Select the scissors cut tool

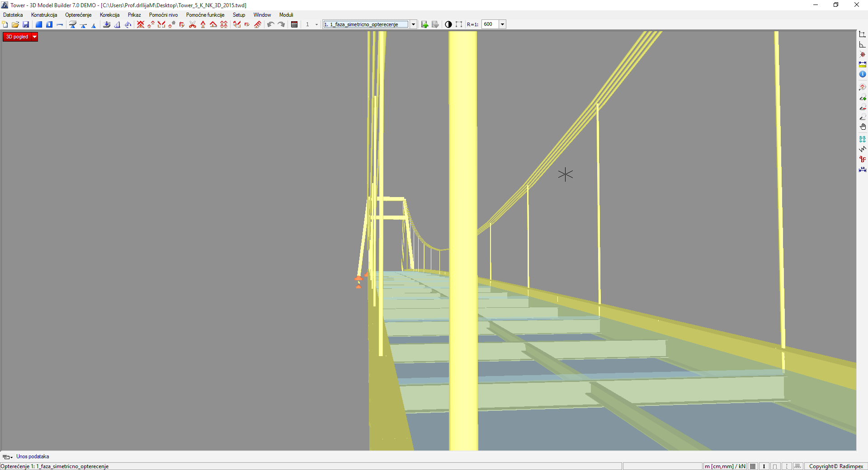[193, 24]
